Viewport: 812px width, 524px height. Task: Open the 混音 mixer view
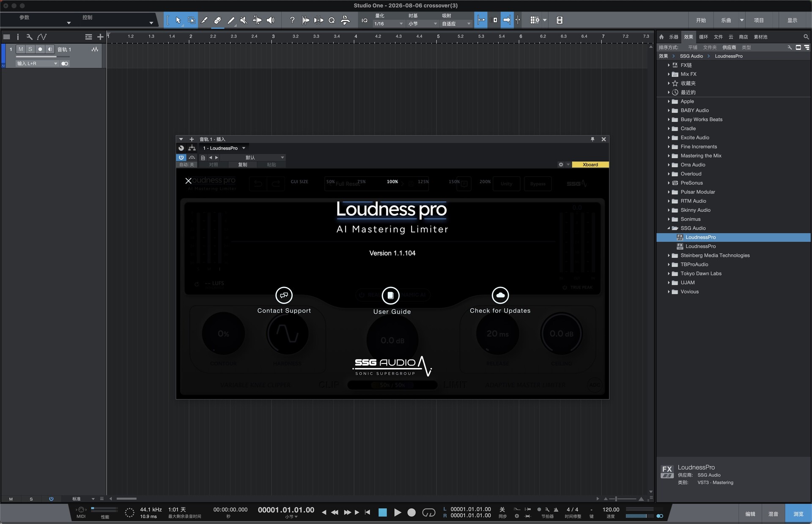[773, 514]
